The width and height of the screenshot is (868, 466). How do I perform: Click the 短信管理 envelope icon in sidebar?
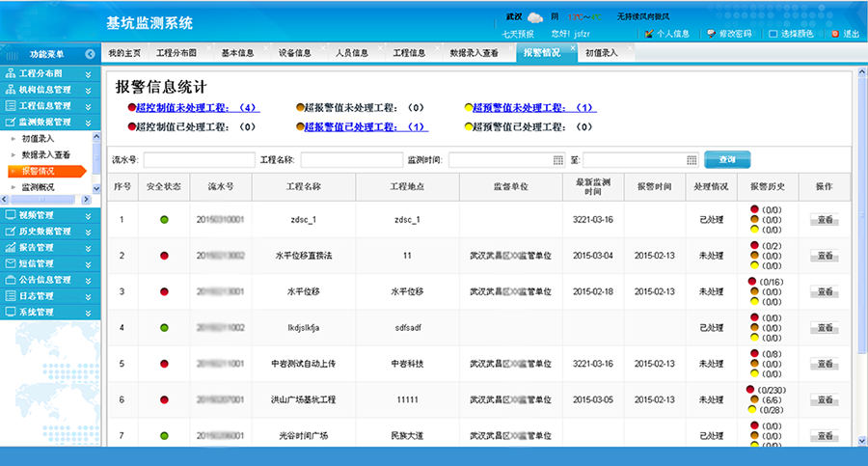11,262
